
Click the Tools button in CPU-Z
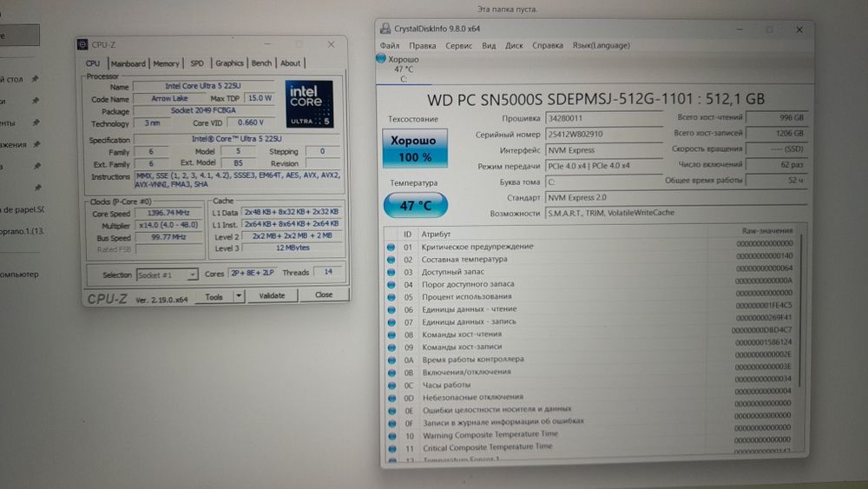click(x=214, y=297)
